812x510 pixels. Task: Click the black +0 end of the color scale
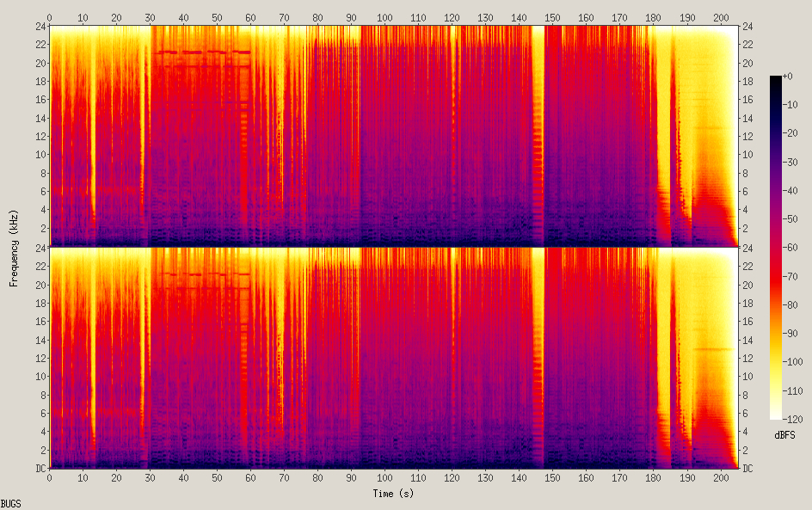[x=776, y=79]
